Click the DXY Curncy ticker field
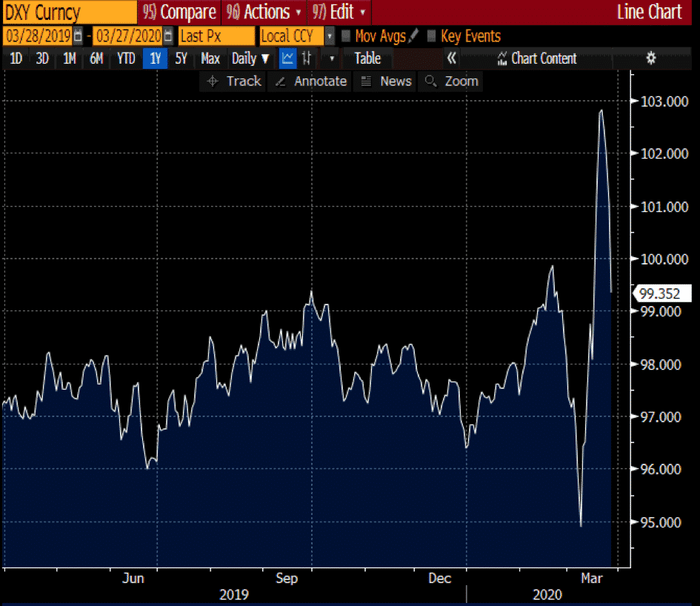Viewport: 700px width, 606px height. pos(70,12)
